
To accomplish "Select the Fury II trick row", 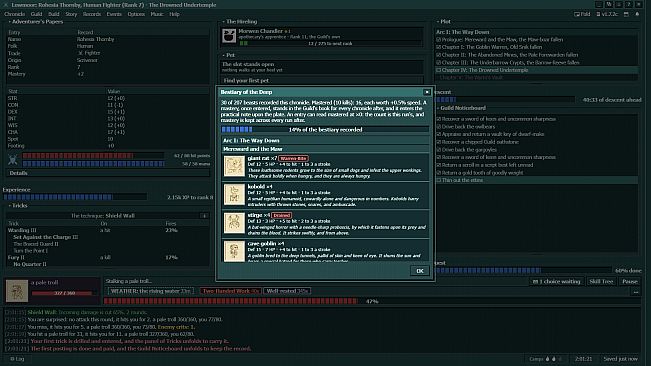I will [x=108, y=258].
